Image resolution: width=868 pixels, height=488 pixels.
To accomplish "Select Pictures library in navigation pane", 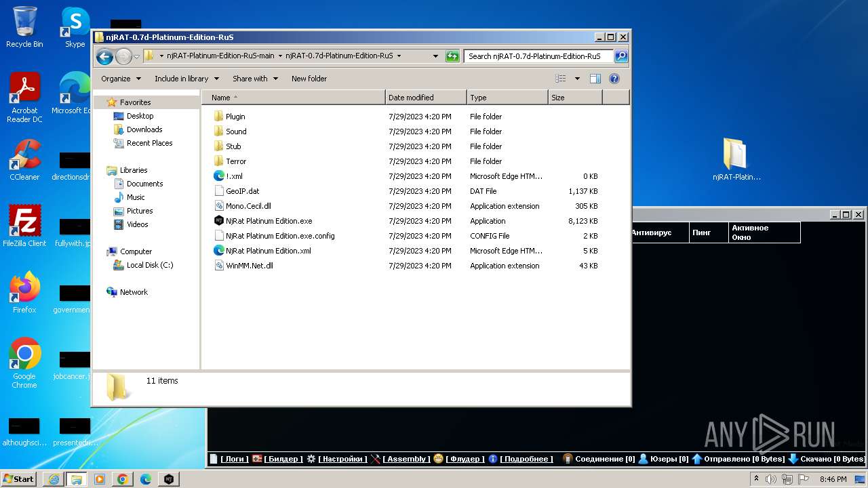I will [x=140, y=211].
